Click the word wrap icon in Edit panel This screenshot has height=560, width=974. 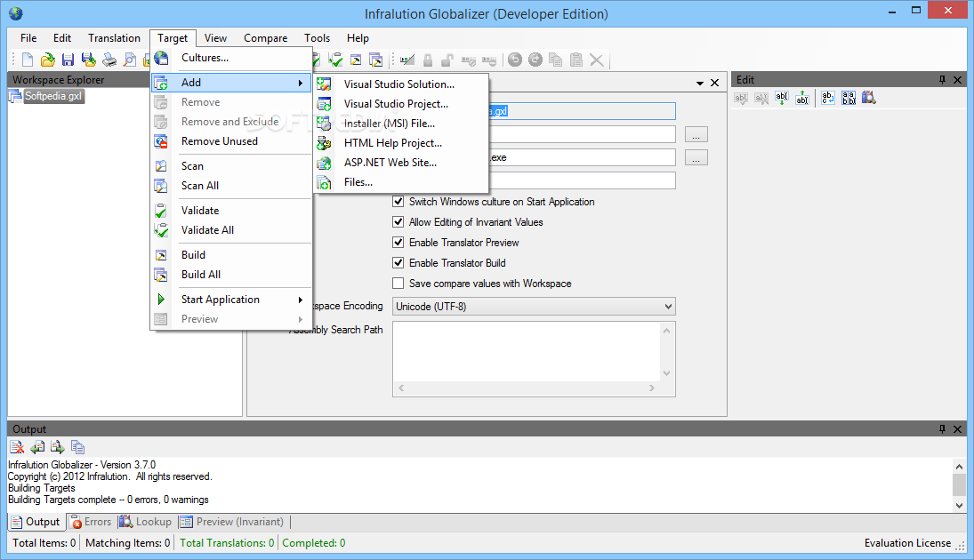(828, 98)
